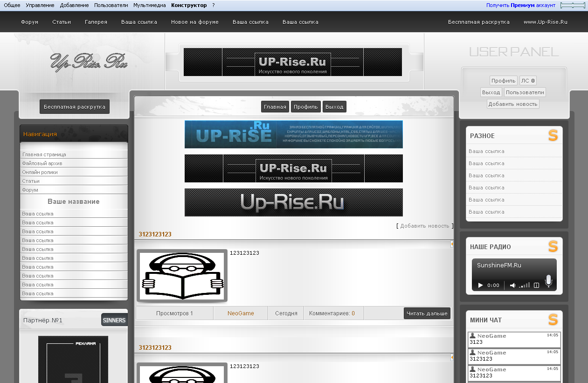This screenshot has height=383, width=588.
Task: Open www.Up-Rise.Ru link in top bar
Action: 546,22
